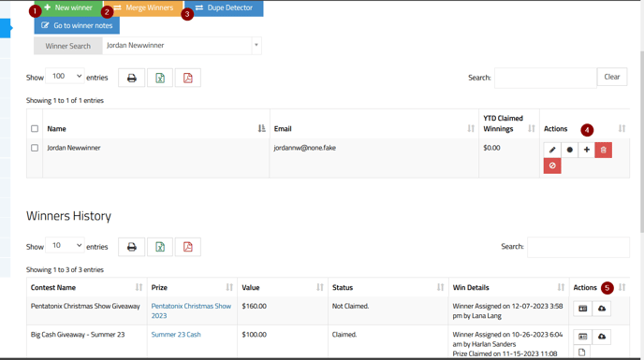Screen dimensions: 644x360
Task: Sort history by Contest Name
Action: click(87, 287)
